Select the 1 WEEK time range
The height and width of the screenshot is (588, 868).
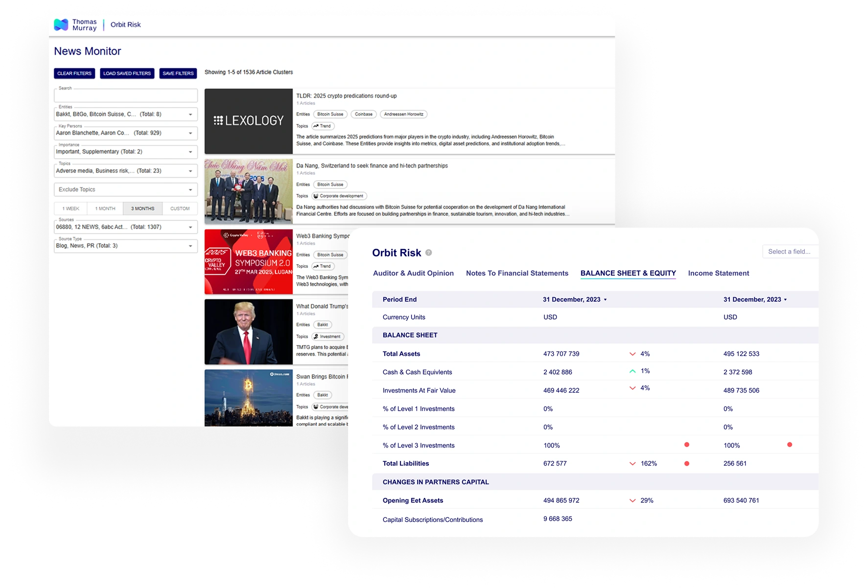click(x=71, y=209)
